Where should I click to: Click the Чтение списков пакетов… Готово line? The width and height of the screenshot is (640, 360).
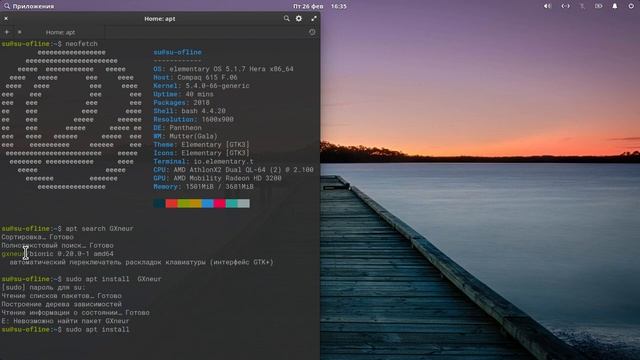coord(61,296)
